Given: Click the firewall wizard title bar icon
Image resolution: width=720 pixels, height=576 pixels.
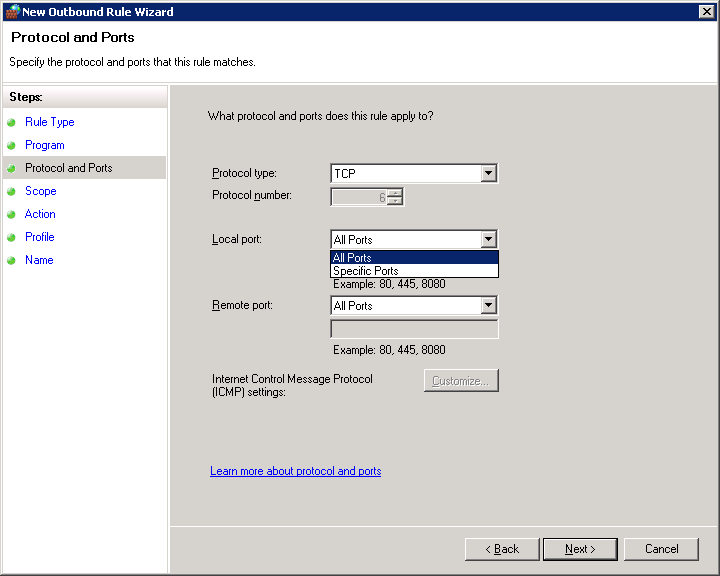Looking at the screenshot, I should [13, 11].
